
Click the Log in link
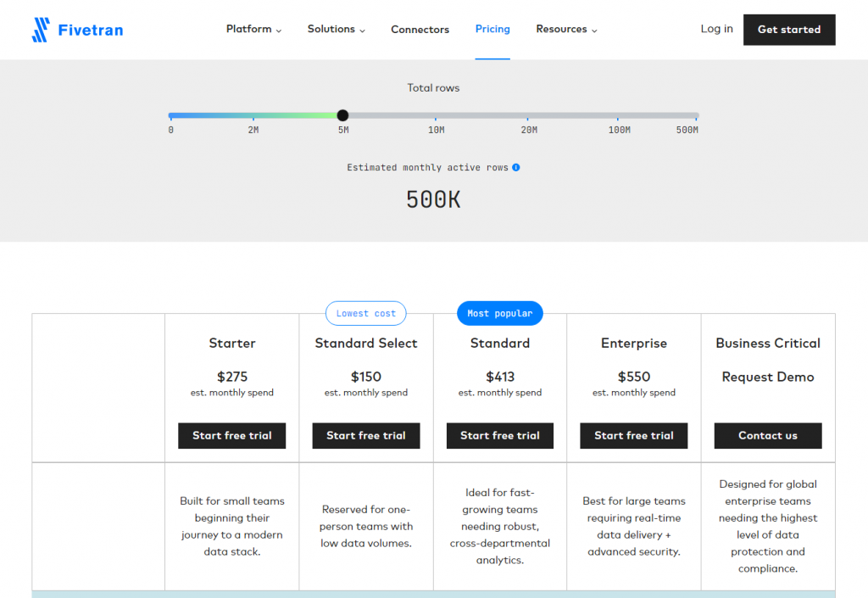pyautogui.click(x=716, y=29)
